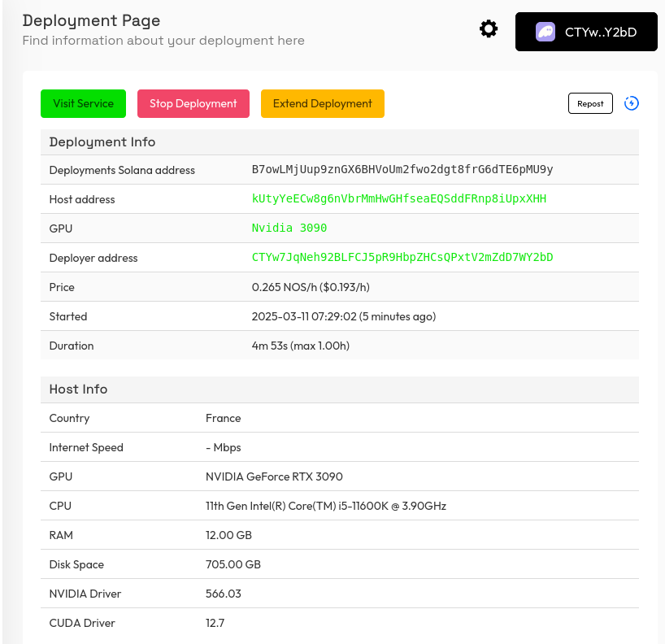
Task: Click the Deployments Solana address label
Action: tap(122, 170)
